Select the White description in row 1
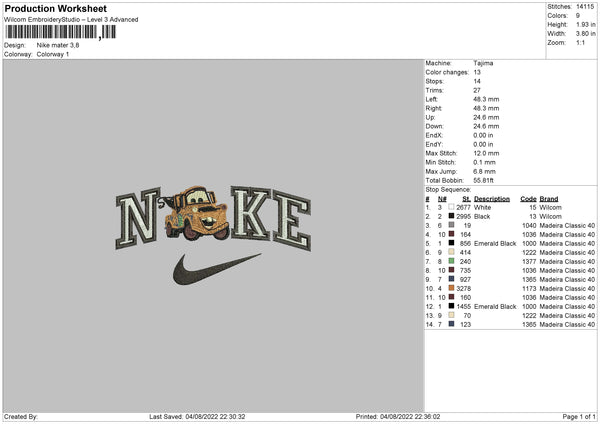This screenshot has height=424, width=600. 482,207
